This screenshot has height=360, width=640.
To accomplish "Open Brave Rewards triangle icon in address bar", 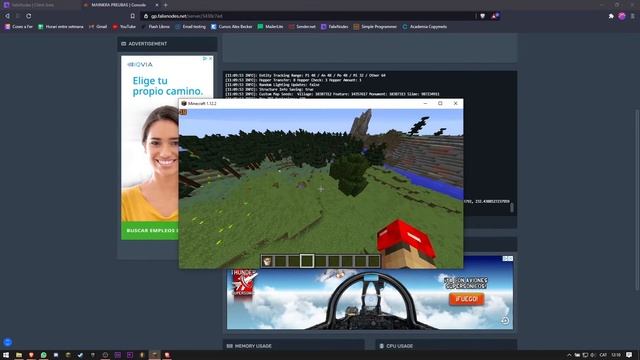I will pyautogui.click(x=495, y=16).
